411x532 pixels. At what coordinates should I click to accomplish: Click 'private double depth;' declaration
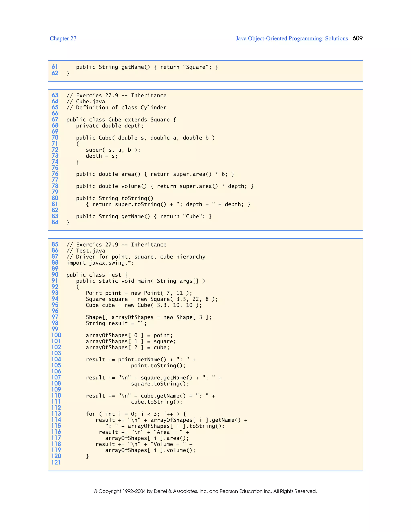click(110, 126)
